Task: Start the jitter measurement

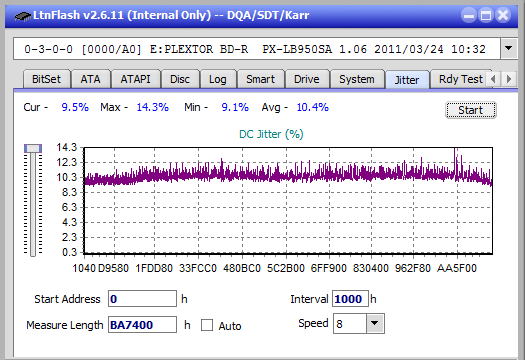Action: [471, 110]
